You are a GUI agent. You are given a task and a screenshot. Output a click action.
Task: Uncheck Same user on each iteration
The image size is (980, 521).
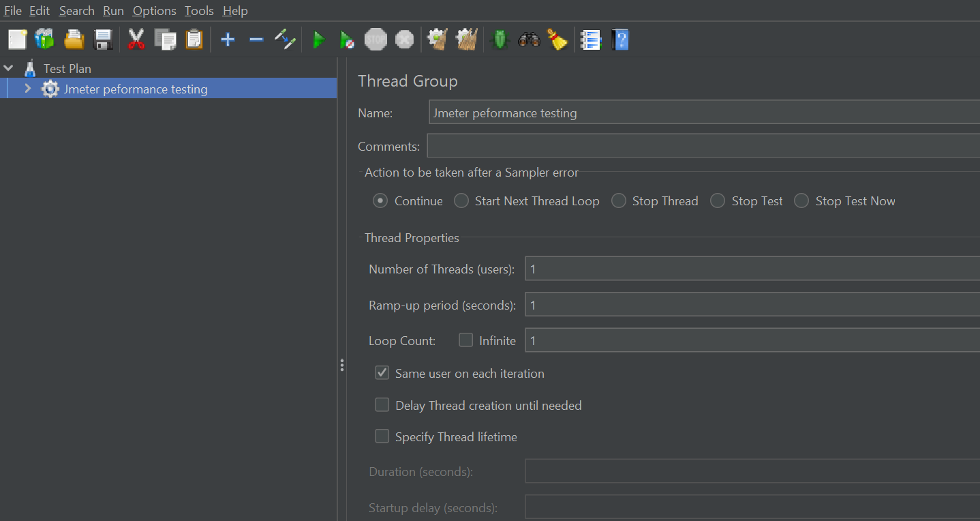click(x=382, y=373)
